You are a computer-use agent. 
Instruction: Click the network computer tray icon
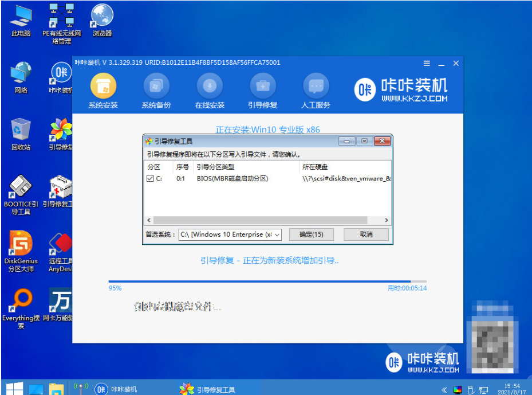click(483, 390)
